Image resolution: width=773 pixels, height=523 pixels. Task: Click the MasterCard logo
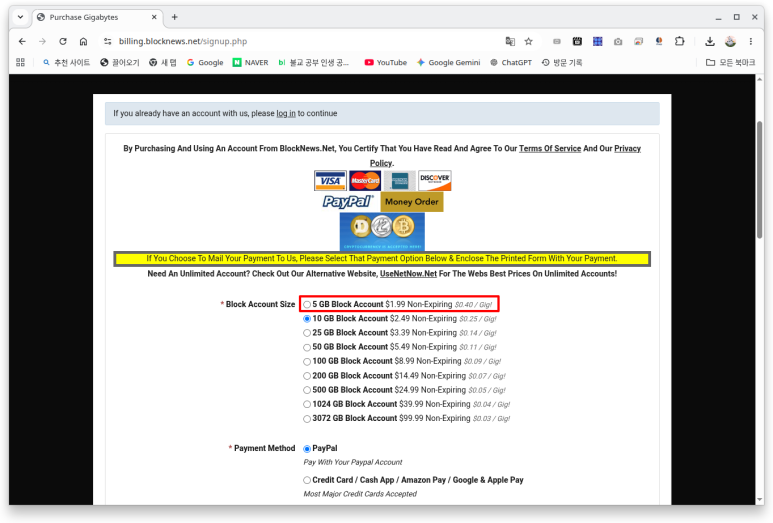coord(365,180)
